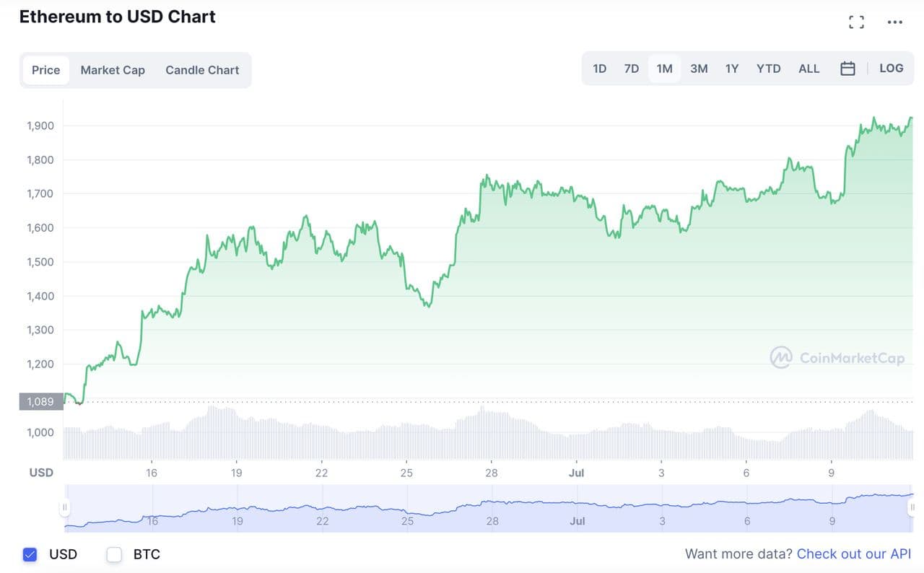Viewport: 924px width, 573px height.
Task: Click the 1,089 starting price label
Action: [x=40, y=401]
